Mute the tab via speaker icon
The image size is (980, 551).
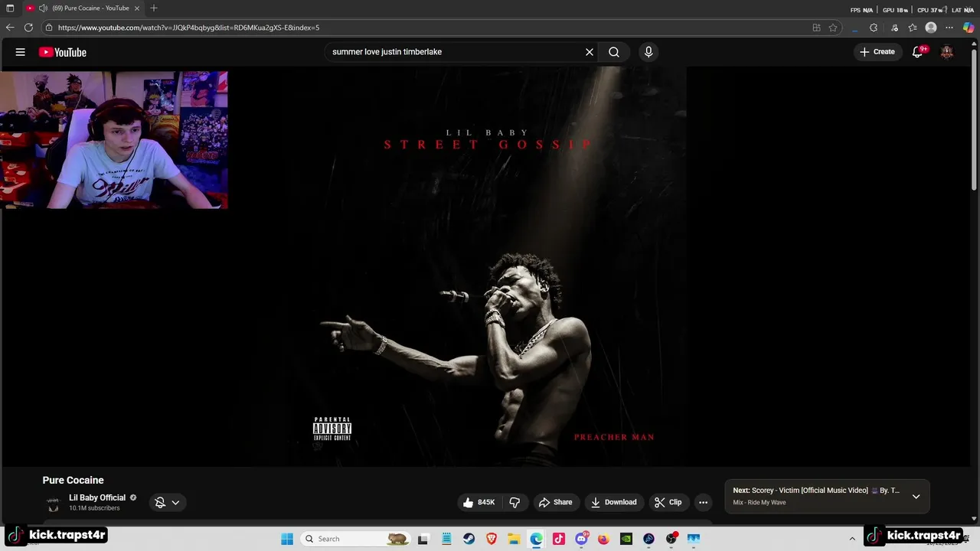44,8
